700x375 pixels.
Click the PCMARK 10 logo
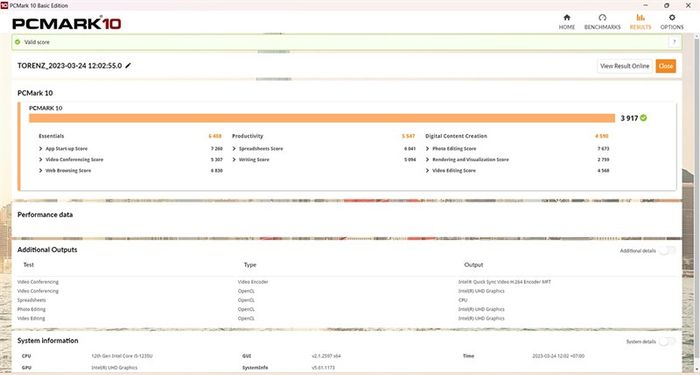[x=67, y=24]
